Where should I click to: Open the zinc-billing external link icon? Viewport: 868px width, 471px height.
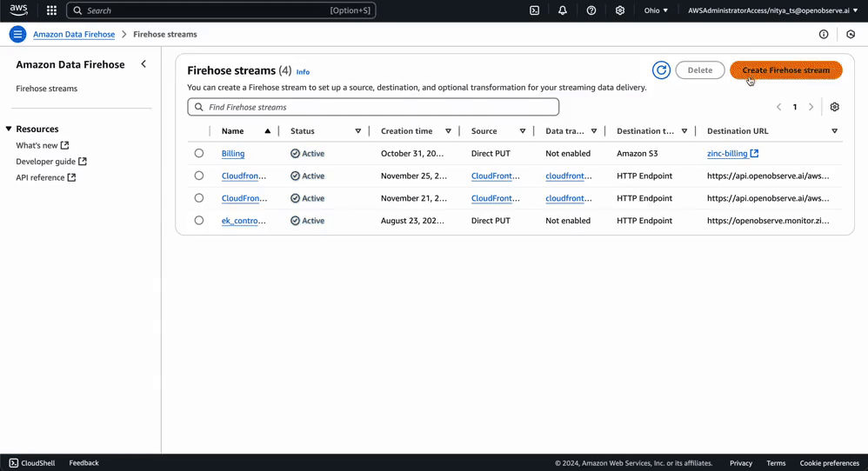click(755, 153)
